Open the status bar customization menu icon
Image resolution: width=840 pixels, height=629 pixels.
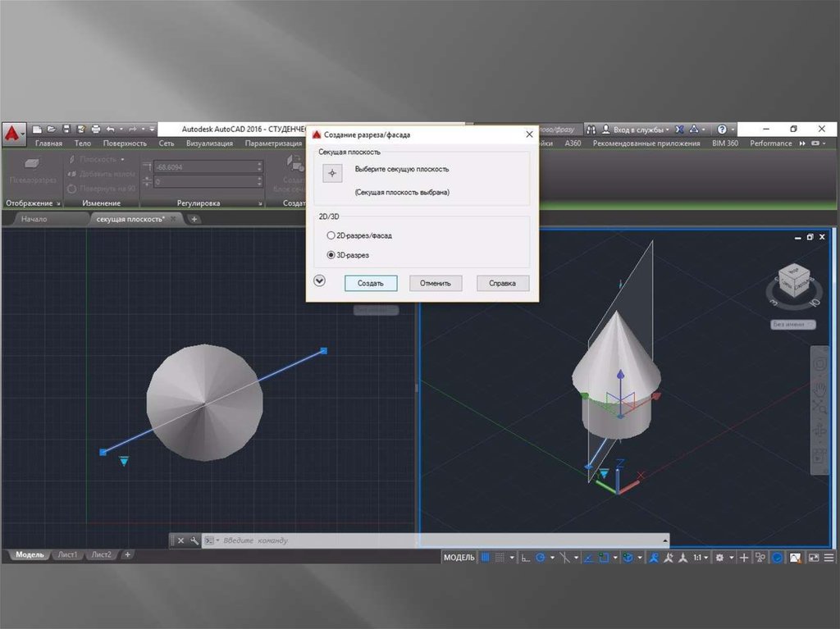pos(829,558)
